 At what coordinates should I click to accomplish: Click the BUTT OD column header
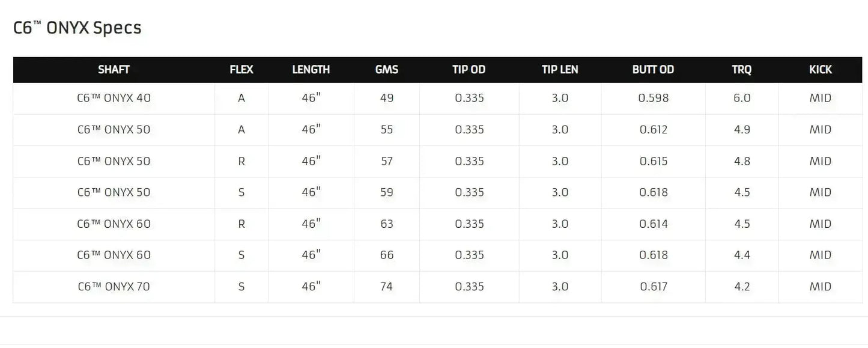pyautogui.click(x=653, y=70)
